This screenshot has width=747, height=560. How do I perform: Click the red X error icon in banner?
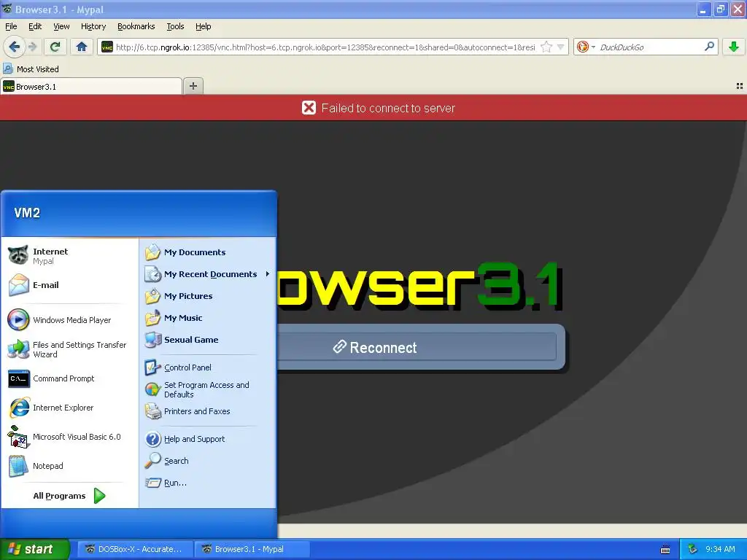tap(309, 108)
